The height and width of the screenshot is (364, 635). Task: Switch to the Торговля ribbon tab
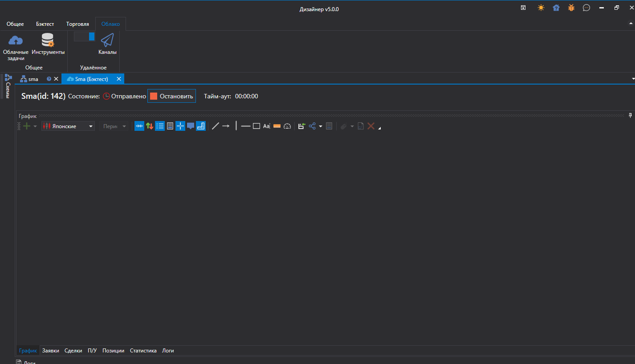[x=77, y=24]
